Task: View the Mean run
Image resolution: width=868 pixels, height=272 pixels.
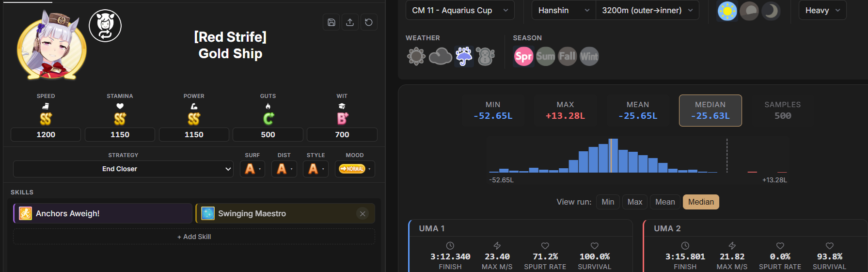Action: [x=665, y=202]
